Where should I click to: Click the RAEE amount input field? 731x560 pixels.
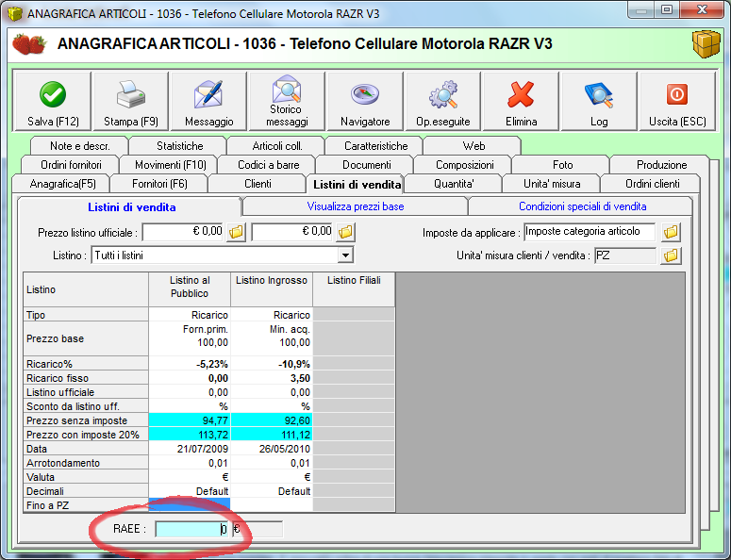[191, 529]
